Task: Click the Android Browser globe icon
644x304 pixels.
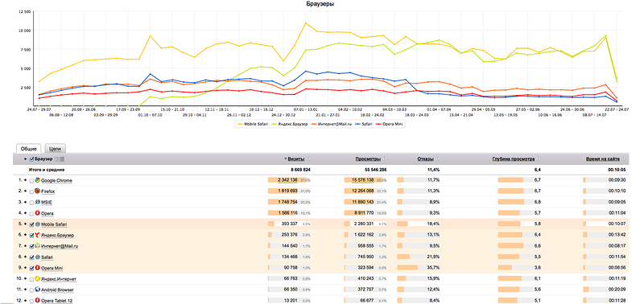Action: 38,290
